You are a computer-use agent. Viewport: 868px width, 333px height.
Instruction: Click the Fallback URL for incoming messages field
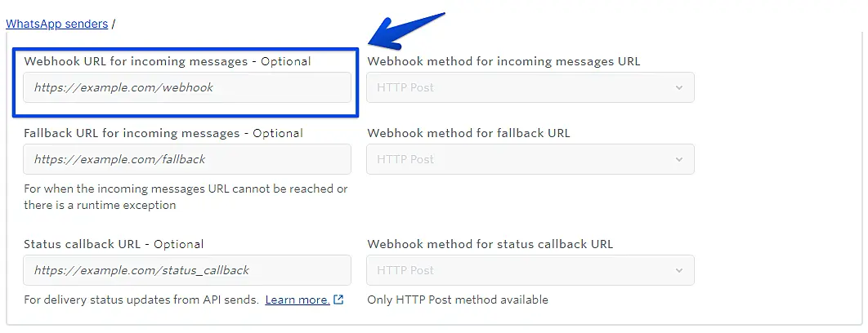click(187, 159)
